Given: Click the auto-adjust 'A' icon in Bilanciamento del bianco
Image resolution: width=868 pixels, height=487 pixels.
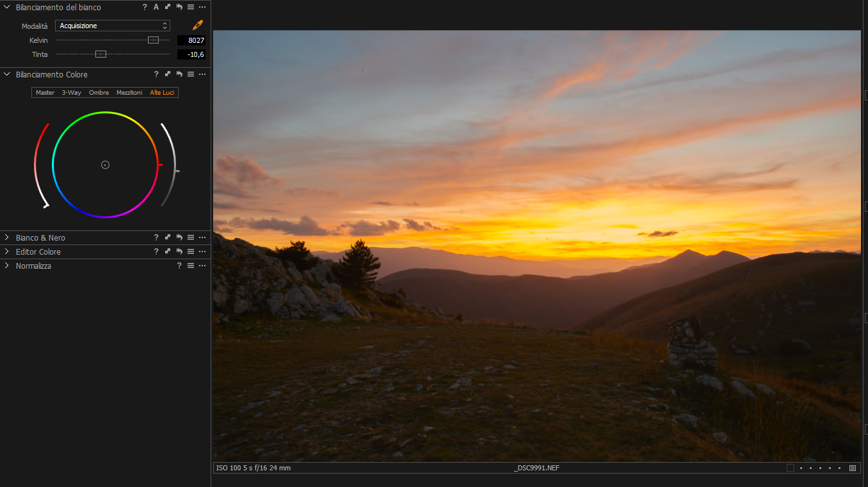Looking at the screenshot, I should (x=156, y=7).
